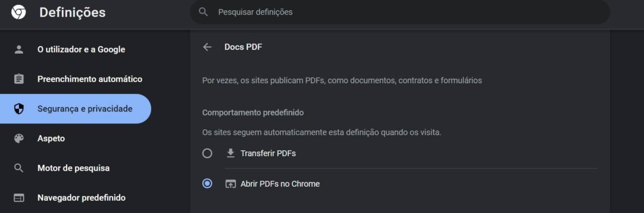Click the palette icon for Aspeto
This screenshot has height=213, width=644.
click(19, 138)
